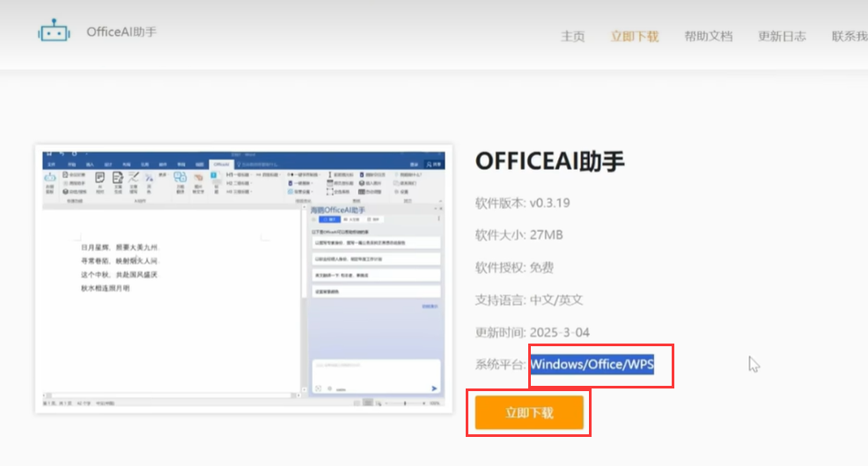Click the orange 立即下载 download button
Screen dimensions: 868x466
(x=529, y=412)
